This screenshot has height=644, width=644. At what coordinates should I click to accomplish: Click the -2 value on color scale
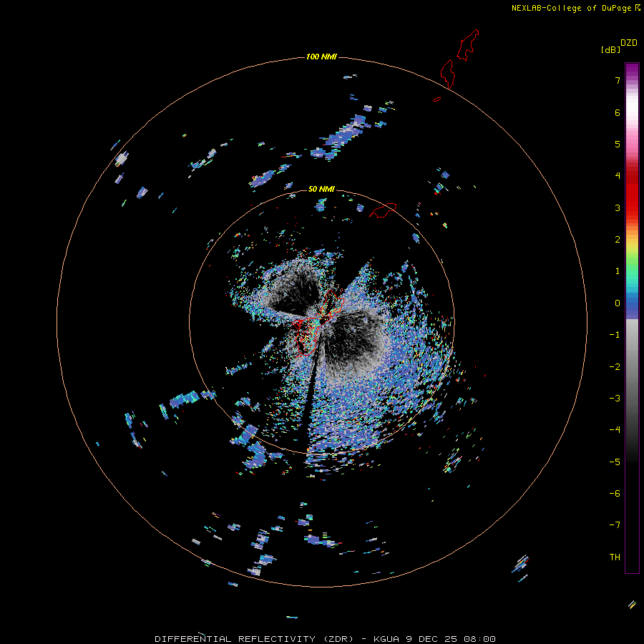615,367
